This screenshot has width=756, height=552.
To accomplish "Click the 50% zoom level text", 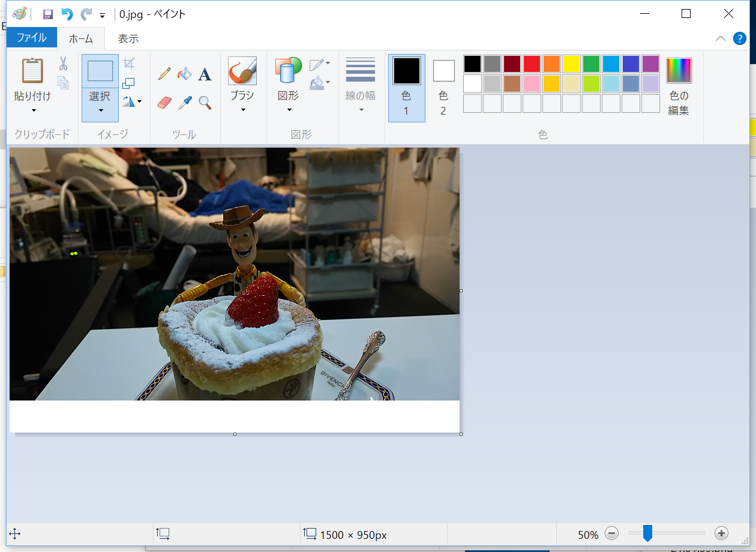I will click(x=588, y=535).
